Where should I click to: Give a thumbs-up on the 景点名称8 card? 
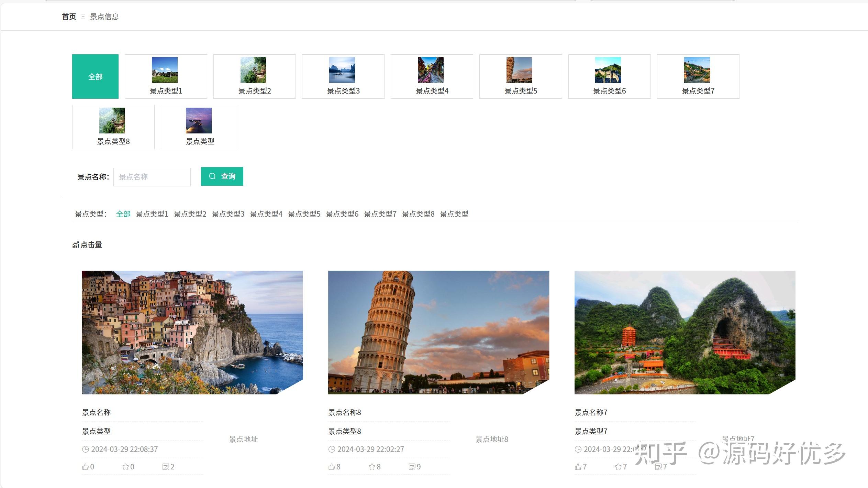click(332, 467)
